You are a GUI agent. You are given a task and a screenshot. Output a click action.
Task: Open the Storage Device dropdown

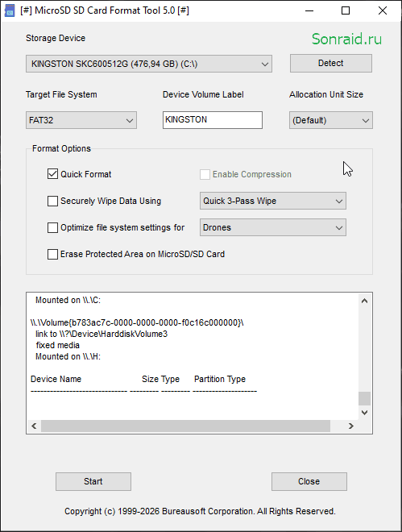(x=149, y=64)
